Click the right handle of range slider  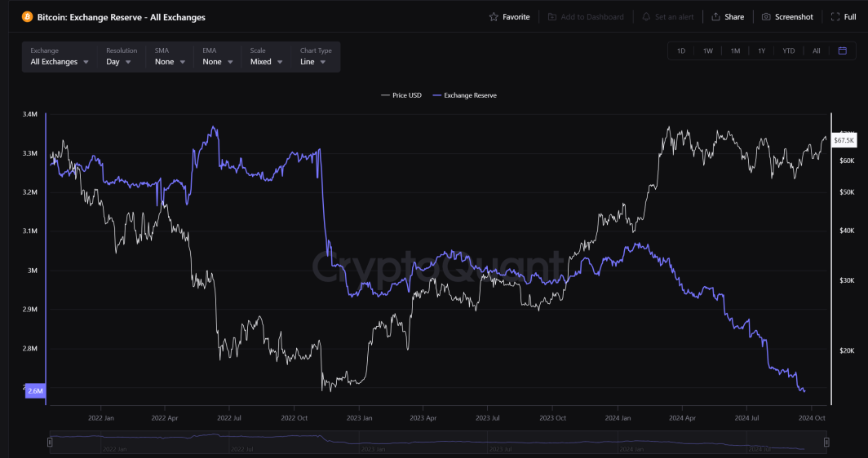pos(826,442)
